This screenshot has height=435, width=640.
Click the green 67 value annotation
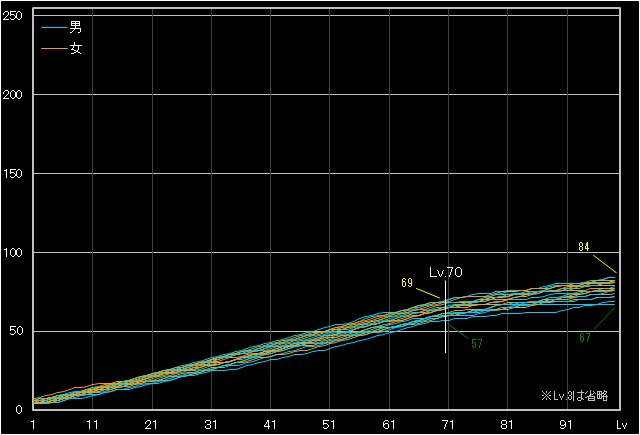[585, 337]
